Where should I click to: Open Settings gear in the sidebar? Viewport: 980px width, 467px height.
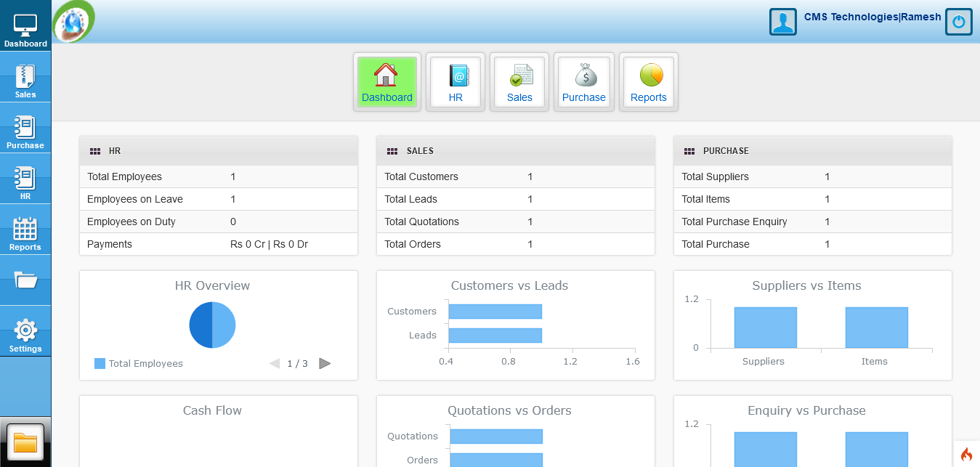tap(25, 331)
